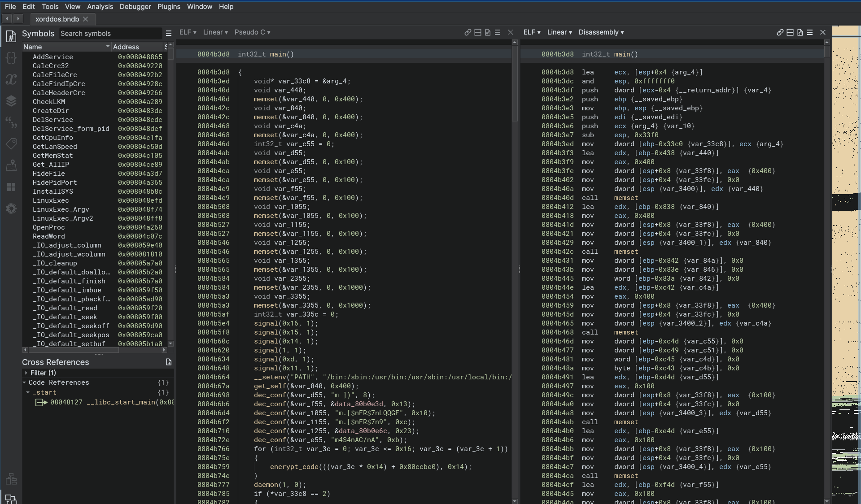861x504 pixels.
Task: Click the Search symbols input field
Action: tap(109, 34)
